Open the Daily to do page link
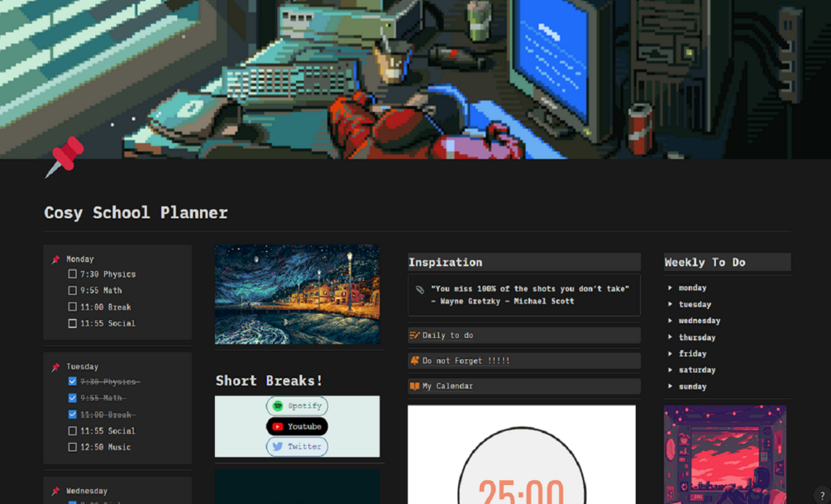Screen dimensions: 831x504 pos(524,335)
